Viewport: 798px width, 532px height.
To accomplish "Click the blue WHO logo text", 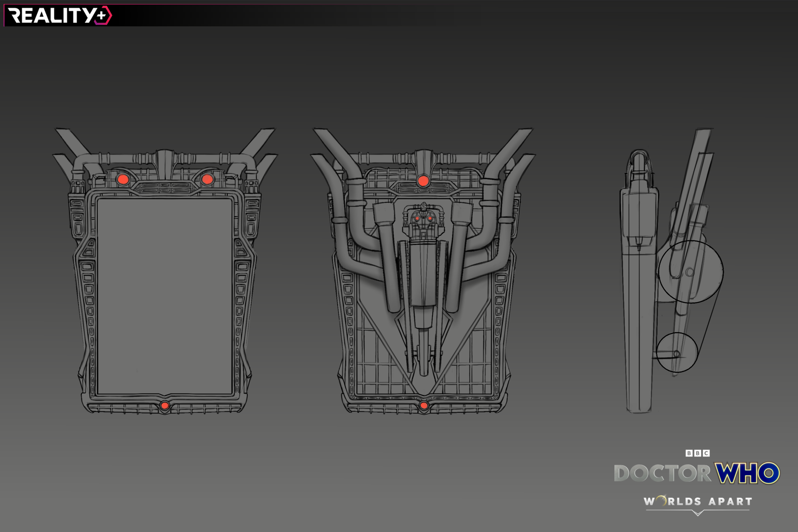I will (x=747, y=473).
